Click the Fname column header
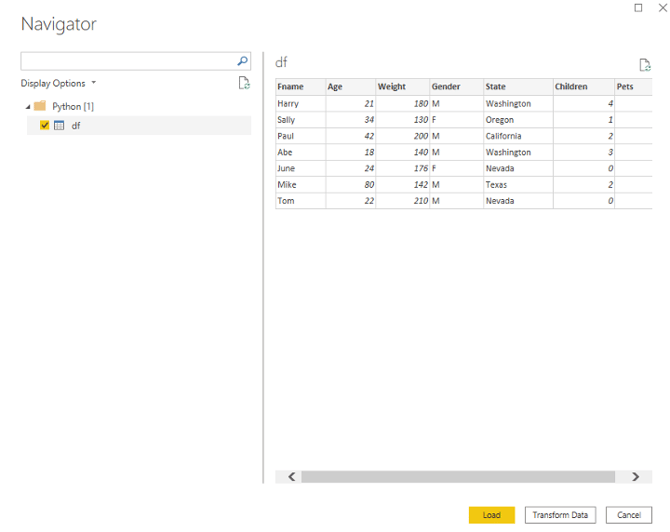Screen dimensions: 670x532 point(299,87)
